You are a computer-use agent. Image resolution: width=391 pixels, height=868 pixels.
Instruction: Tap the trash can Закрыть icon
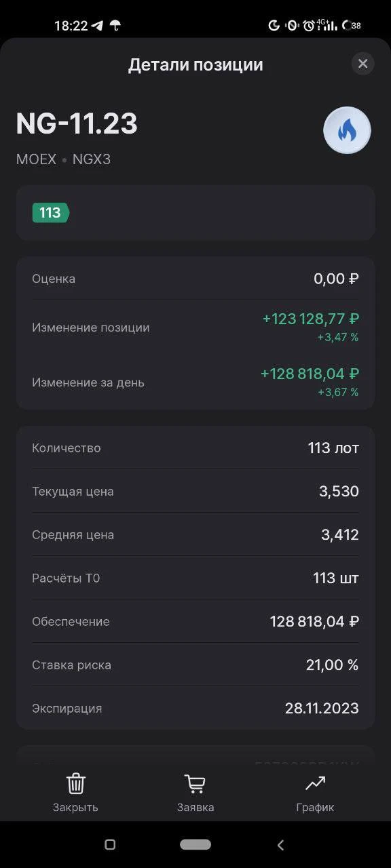[75, 784]
